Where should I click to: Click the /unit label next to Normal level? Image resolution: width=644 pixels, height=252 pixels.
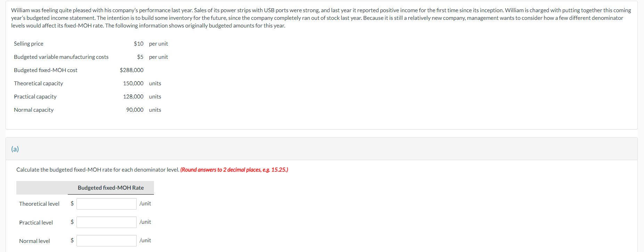click(145, 240)
